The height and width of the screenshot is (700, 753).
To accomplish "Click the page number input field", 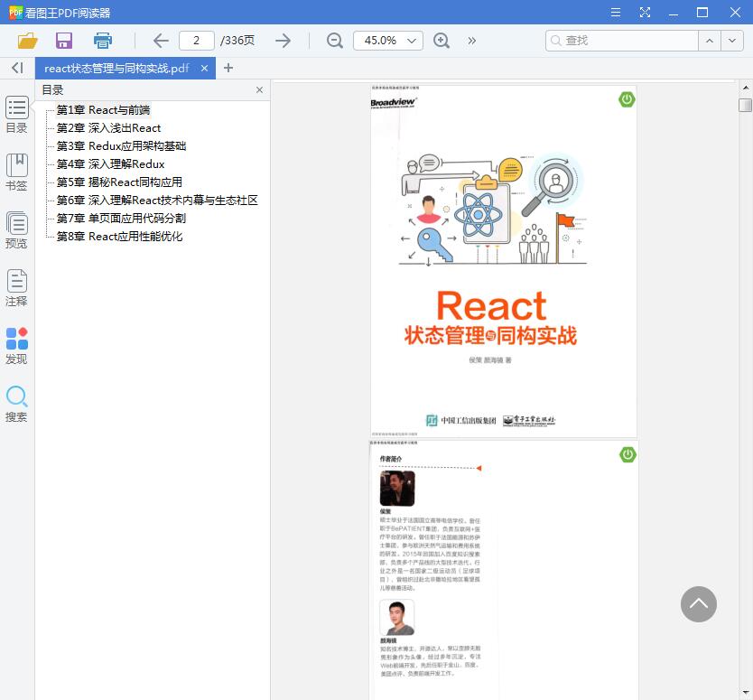I will coord(197,41).
